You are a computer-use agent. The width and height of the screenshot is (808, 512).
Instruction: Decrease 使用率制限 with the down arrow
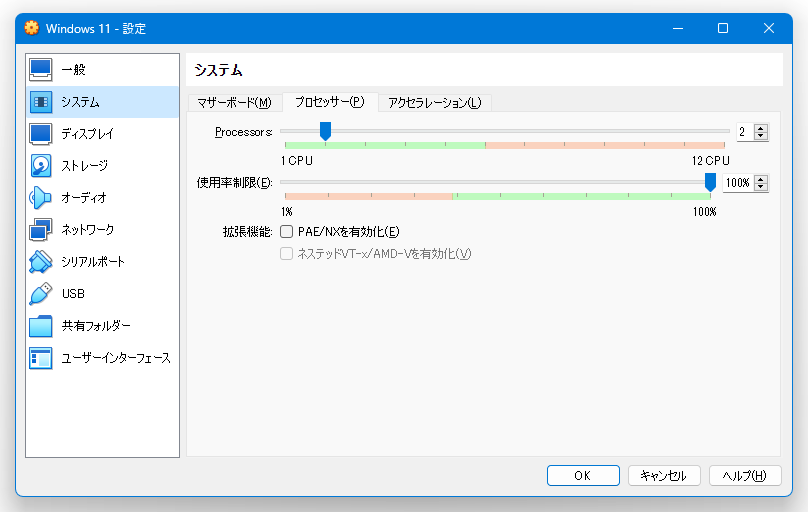point(761,186)
